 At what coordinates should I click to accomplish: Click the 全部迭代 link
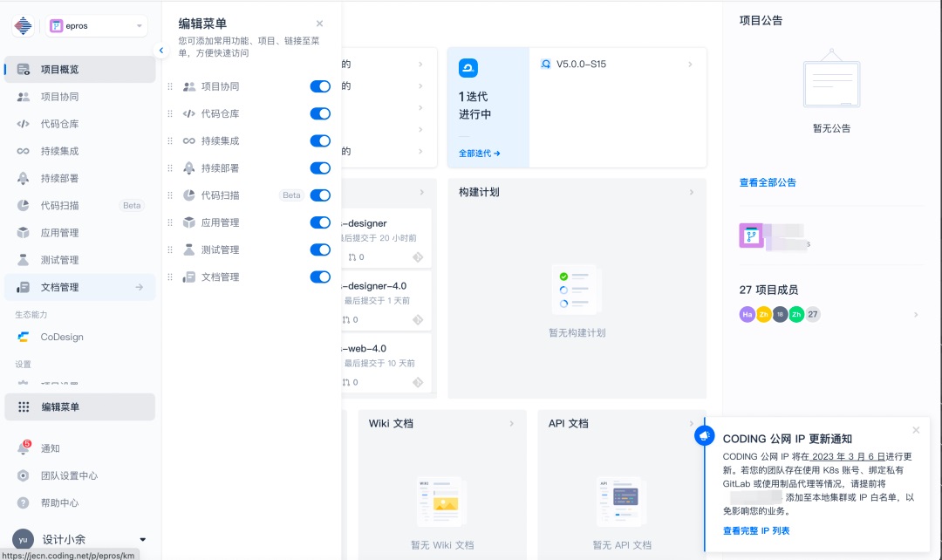[x=479, y=154]
